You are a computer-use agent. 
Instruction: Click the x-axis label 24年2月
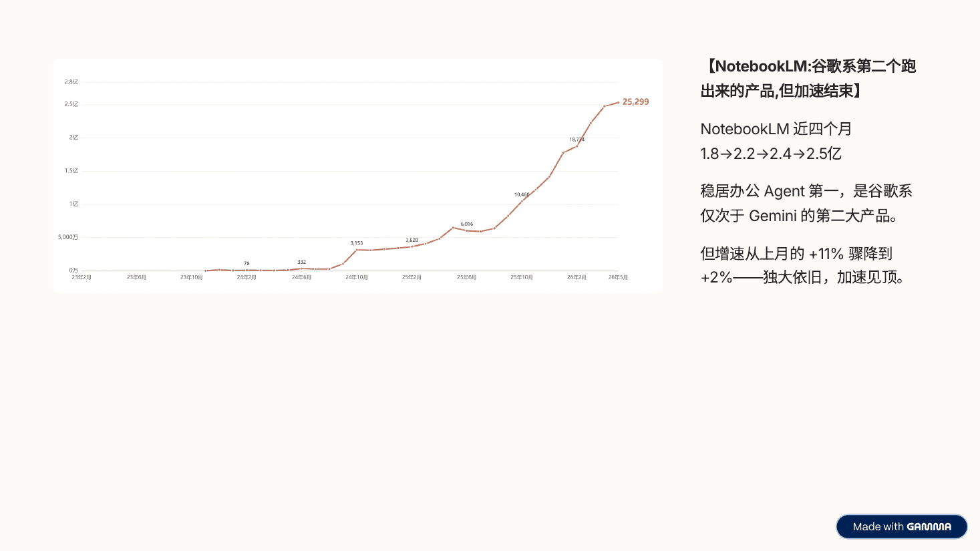247,277
